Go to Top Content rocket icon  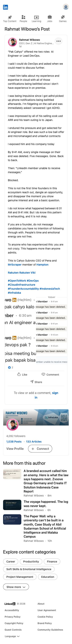pyautogui.click(x=10, y=17)
